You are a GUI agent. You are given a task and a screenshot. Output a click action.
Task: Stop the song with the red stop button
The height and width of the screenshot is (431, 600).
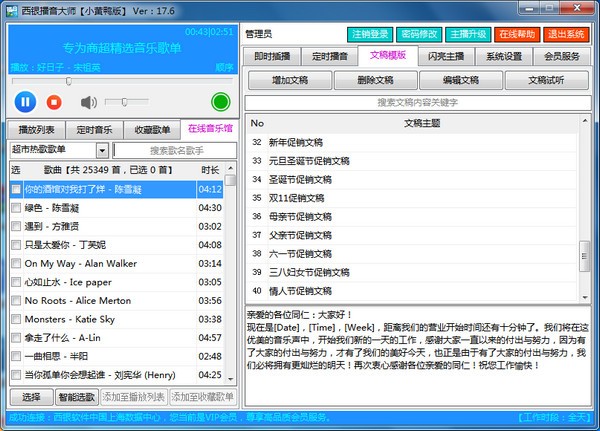(54, 102)
